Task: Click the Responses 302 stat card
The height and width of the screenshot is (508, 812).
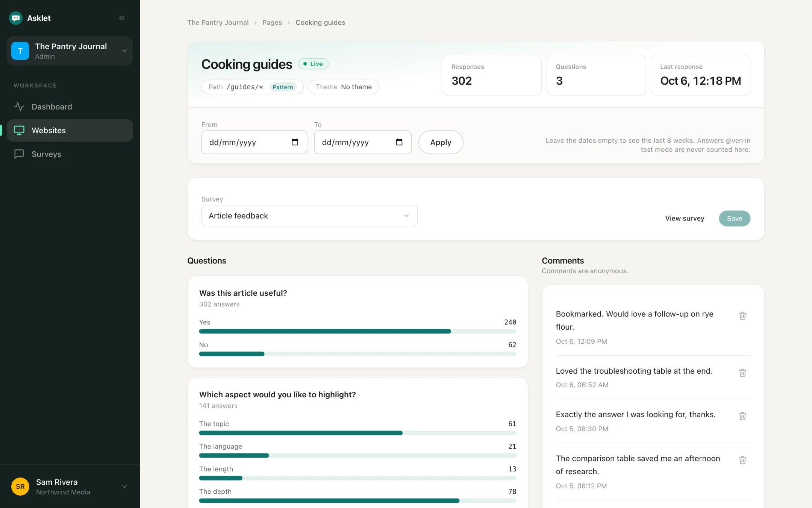Action: tap(491, 75)
